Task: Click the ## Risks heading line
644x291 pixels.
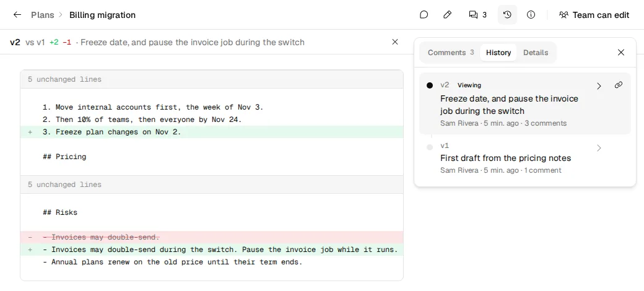Action: tap(212, 212)
